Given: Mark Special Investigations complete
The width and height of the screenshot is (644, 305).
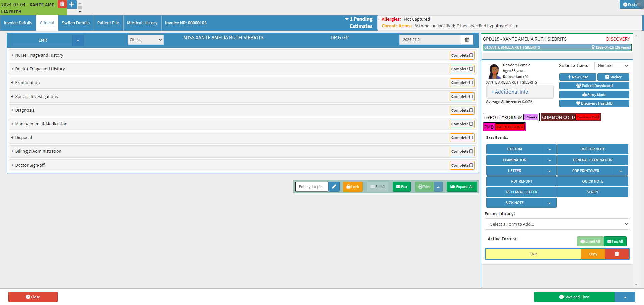Looking at the screenshot, I should [x=462, y=97].
